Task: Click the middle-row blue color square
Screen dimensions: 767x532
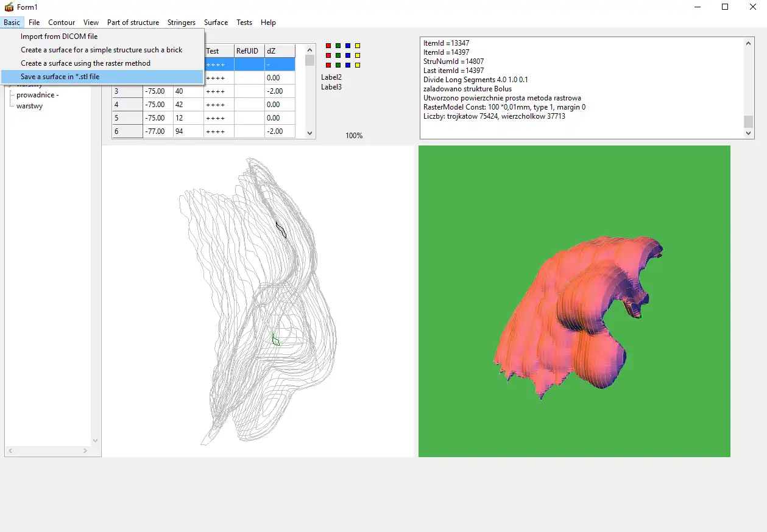Action: coord(348,55)
